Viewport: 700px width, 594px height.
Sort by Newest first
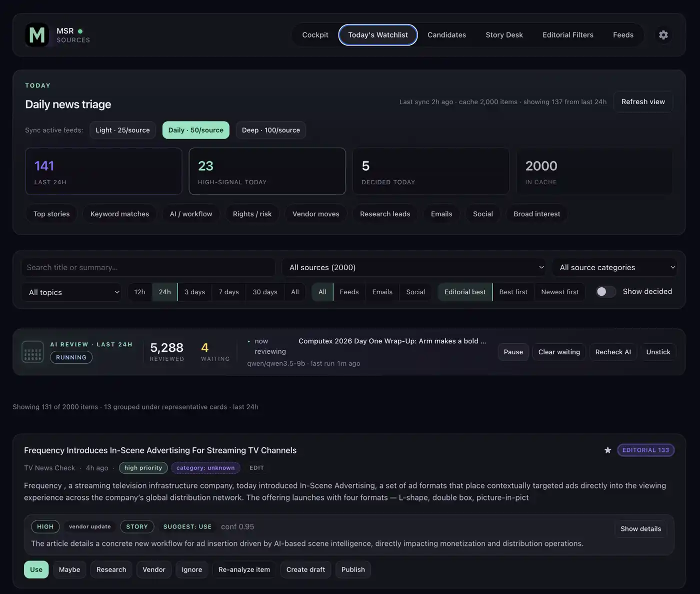click(560, 292)
